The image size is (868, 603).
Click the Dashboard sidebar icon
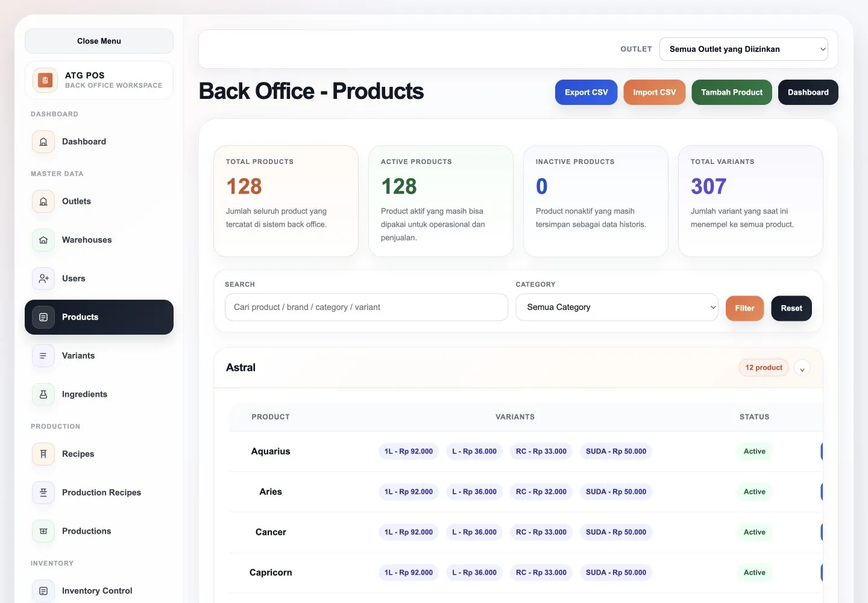[43, 142]
